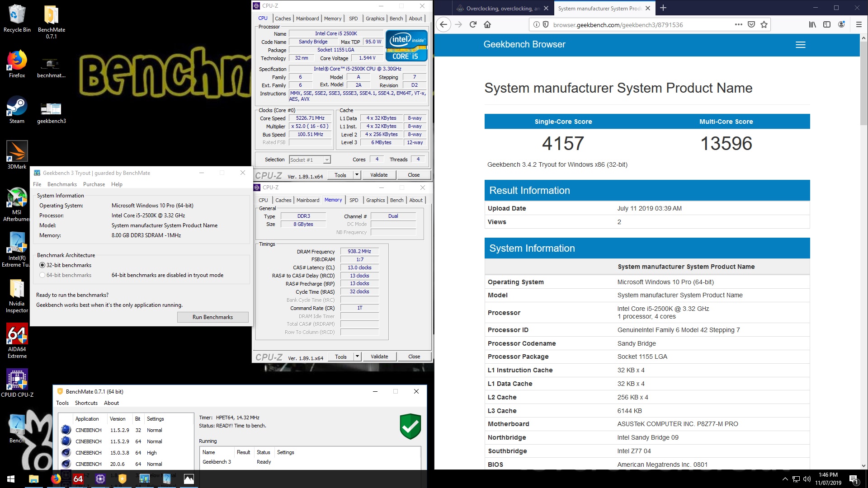Image resolution: width=868 pixels, height=488 pixels.
Task: Expand Tools dropdown arrow in top CPU-Z
Action: [357, 175]
